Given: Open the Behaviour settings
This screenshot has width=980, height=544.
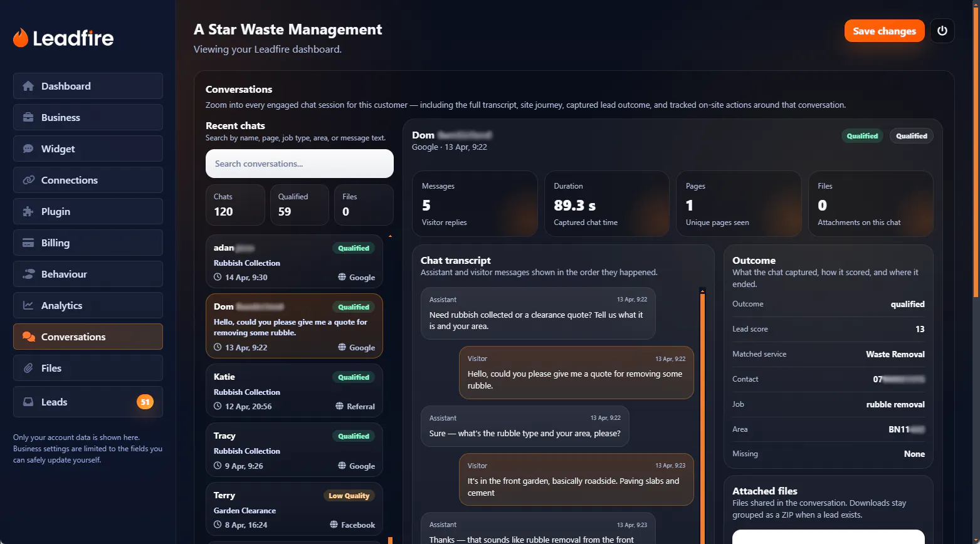Looking at the screenshot, I should point(88,274).
